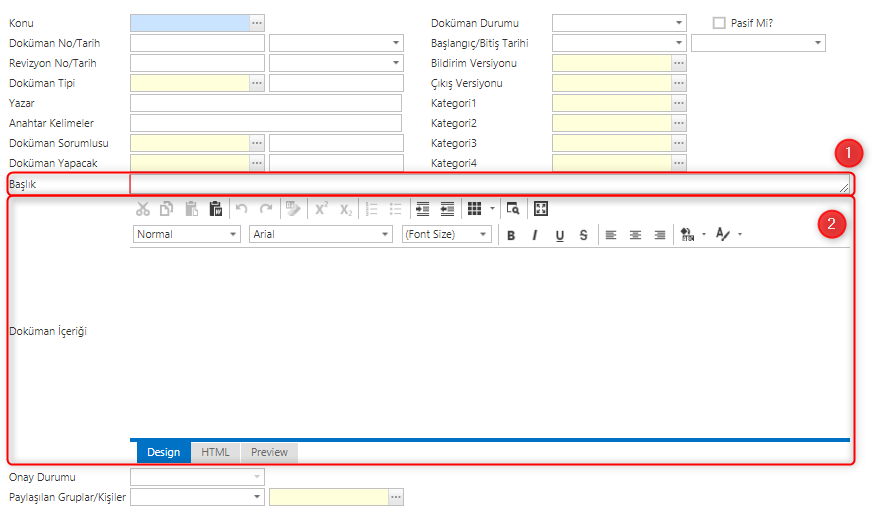Viewport: 883px width, 517px height.
Task: Open the font color dropdown arrow
Action: [740, 234]
